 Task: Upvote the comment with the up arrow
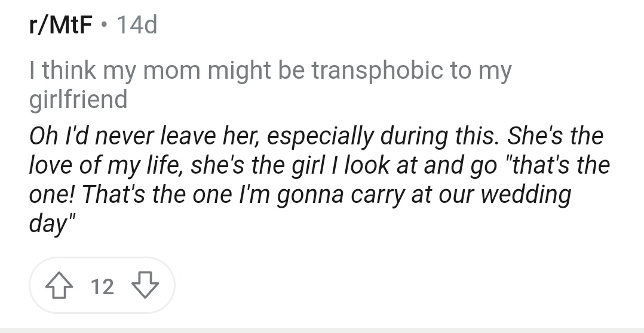(59, 285)
